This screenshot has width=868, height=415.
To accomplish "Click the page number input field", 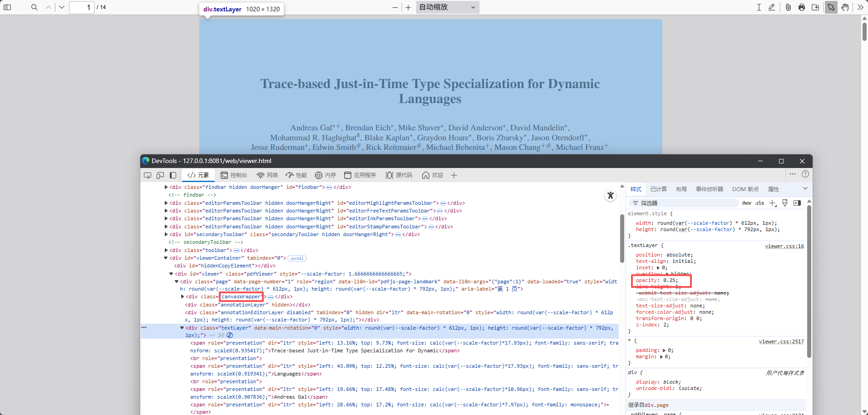I will (82, 7).
